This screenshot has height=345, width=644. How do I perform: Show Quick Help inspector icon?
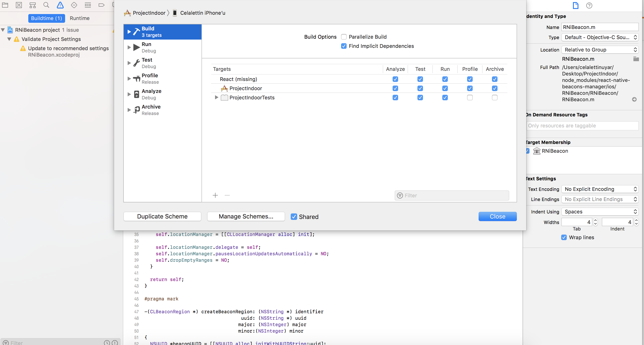[x=589, y=6]
